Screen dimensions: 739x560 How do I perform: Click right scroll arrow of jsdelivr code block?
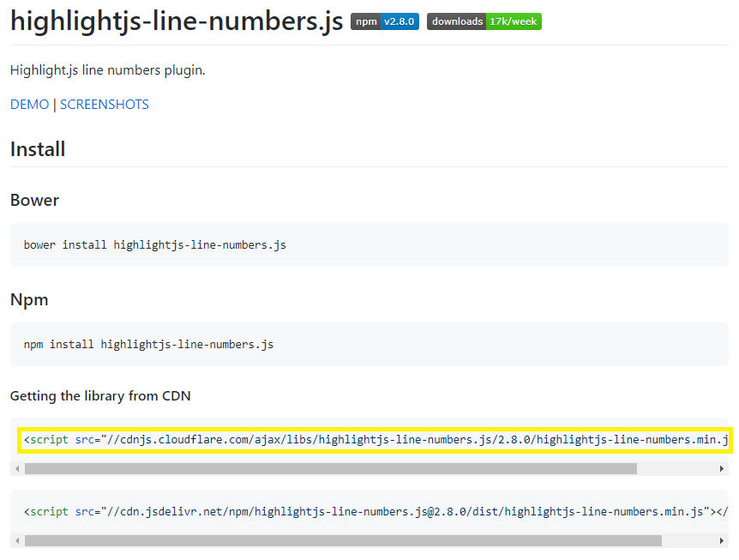coord(722,540)
